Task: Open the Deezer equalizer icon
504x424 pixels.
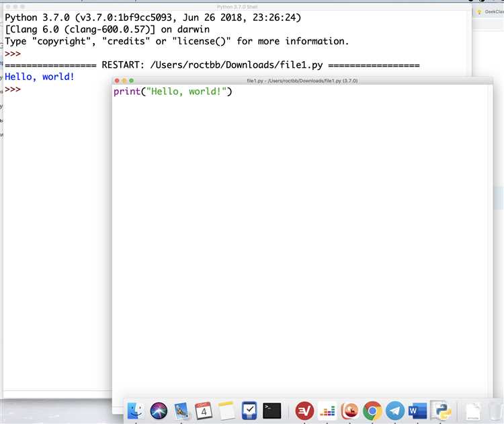Action: (327, 411)
